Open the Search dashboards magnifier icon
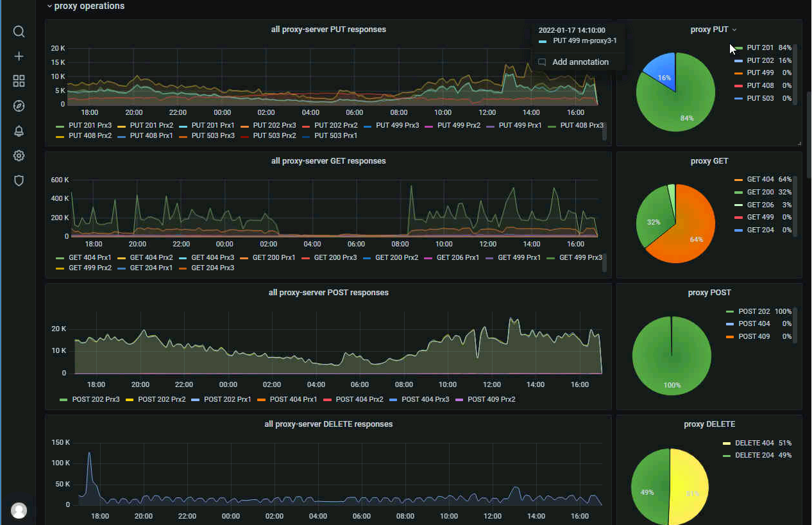The image size is (812, 525). point(19,31)
